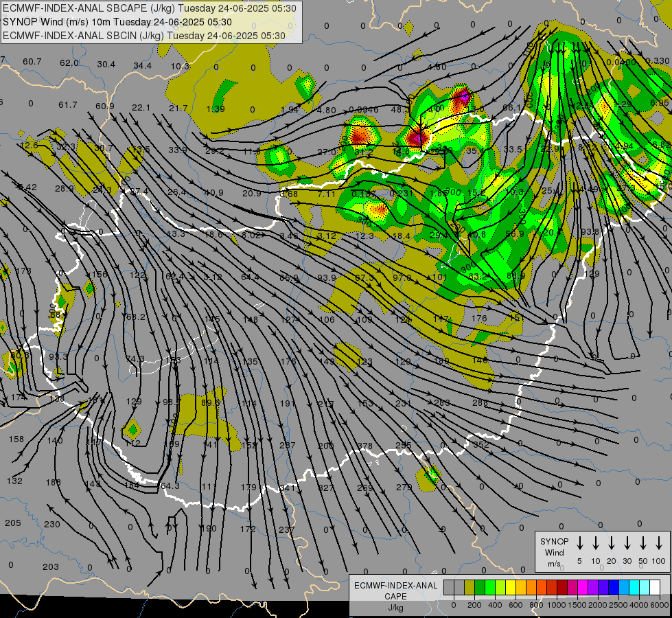
Task: Pick the olive swatch in the CAPE color scale
Action: (x=470, y=587)
